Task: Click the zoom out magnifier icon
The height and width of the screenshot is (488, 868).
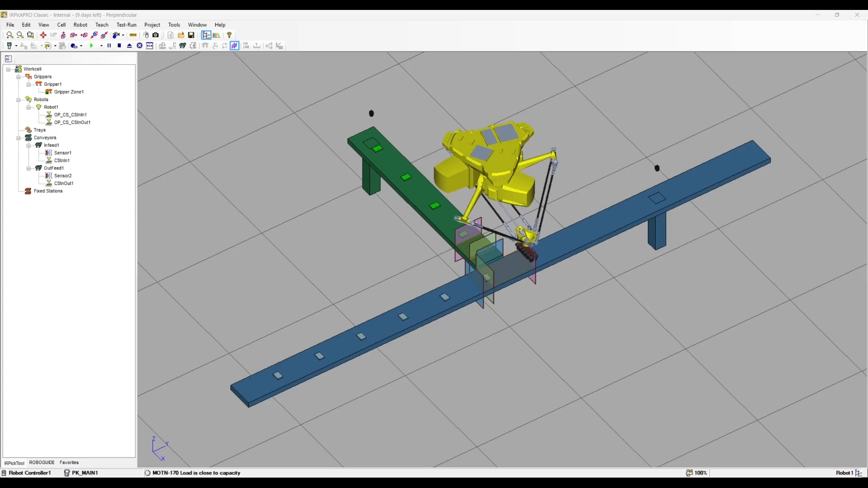Action: click(20, 35)
